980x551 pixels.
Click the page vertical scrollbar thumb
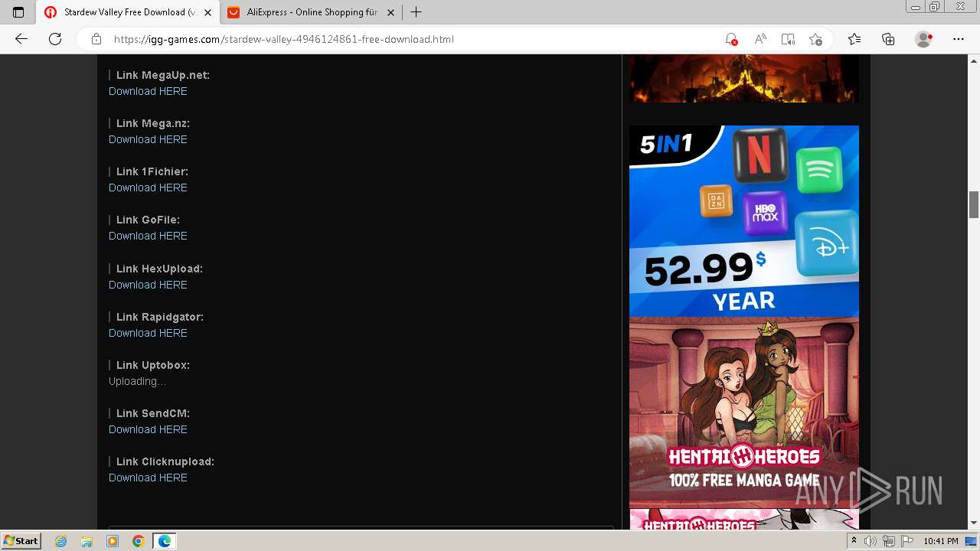click(974, 204)
